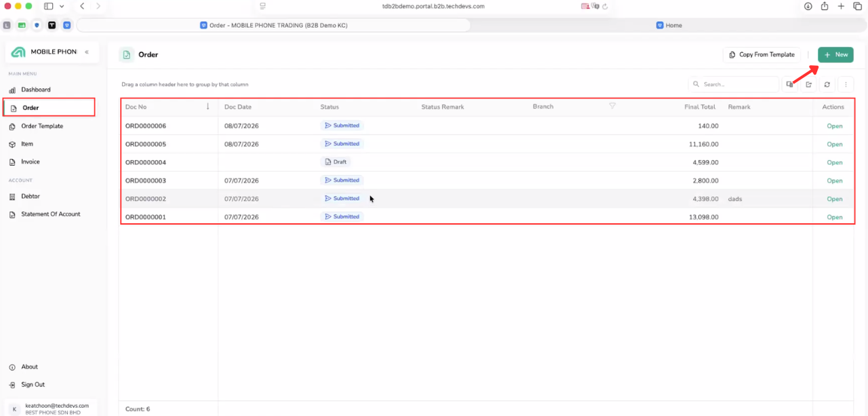Viewport: 868px width, 416px height.
Task: Select Order in the sidebar menu
Action: (x=49, y=107)
